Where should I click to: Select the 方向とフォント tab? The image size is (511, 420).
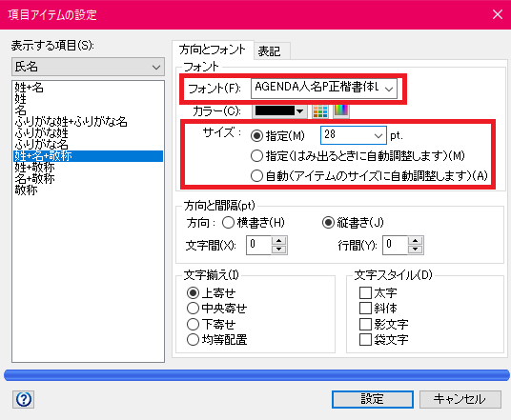[x=213, y=50]
